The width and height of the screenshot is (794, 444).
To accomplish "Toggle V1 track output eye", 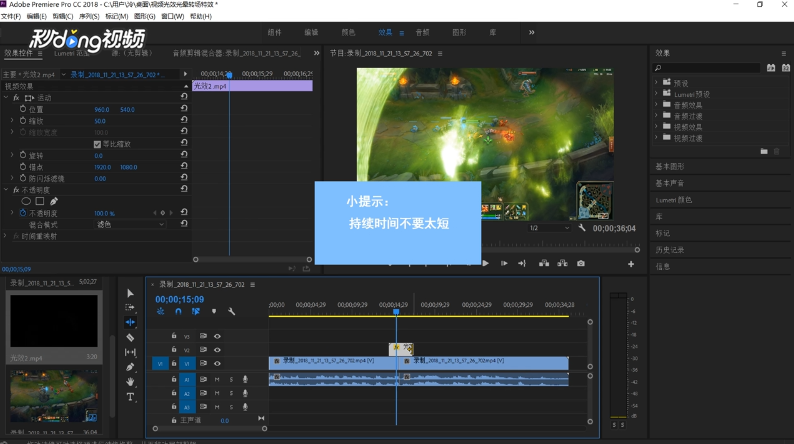I will [x=217, y=364].
